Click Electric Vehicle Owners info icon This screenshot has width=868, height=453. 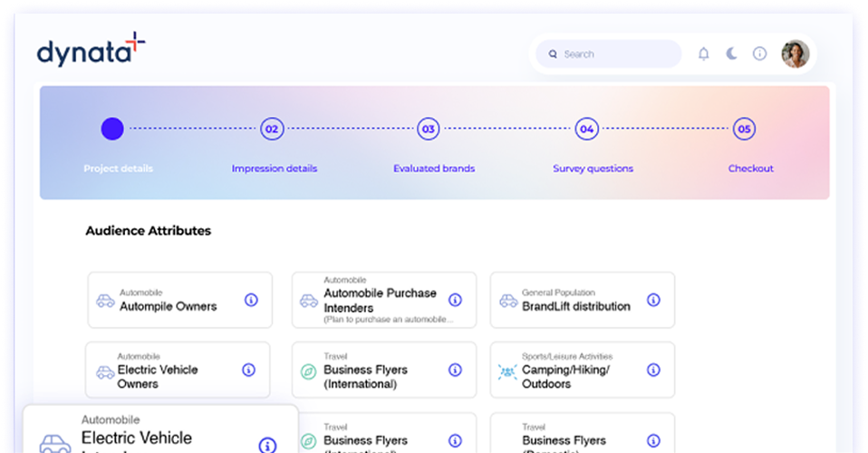(248, 370)
